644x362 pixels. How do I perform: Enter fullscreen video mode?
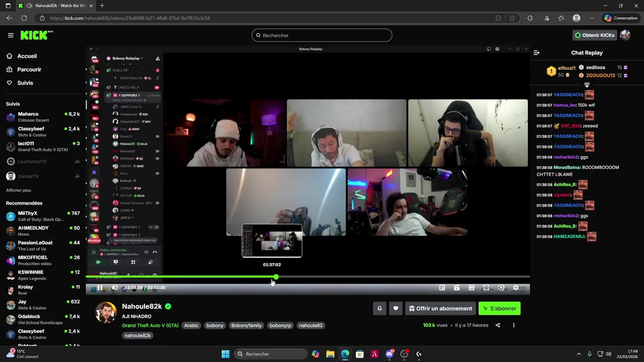(486, 288)
